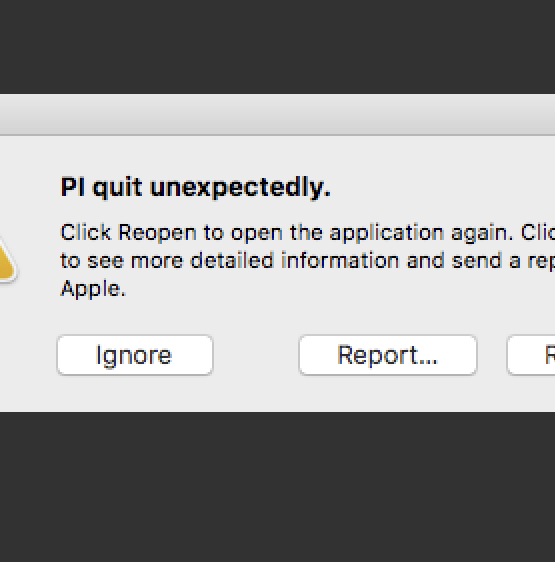Click the word "unexpectedly" in the heading

pyautogui.click(x=238, y=188)
